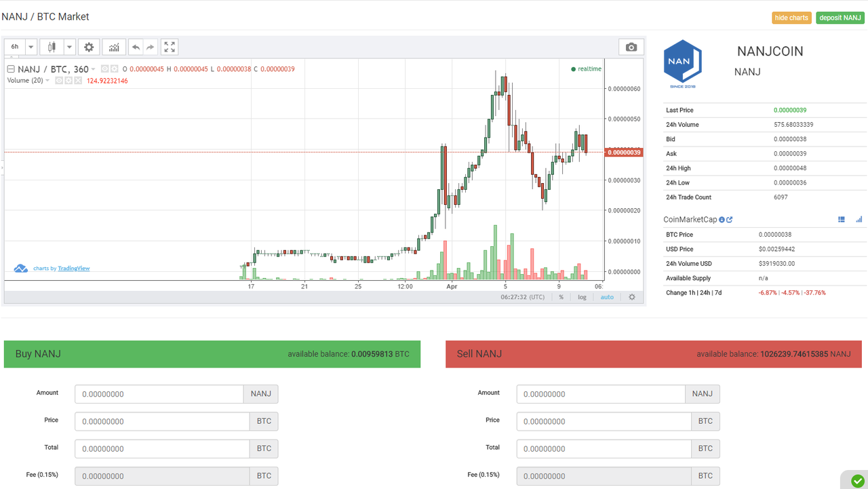Click the red current price label on axis

(x=623, y=153)
